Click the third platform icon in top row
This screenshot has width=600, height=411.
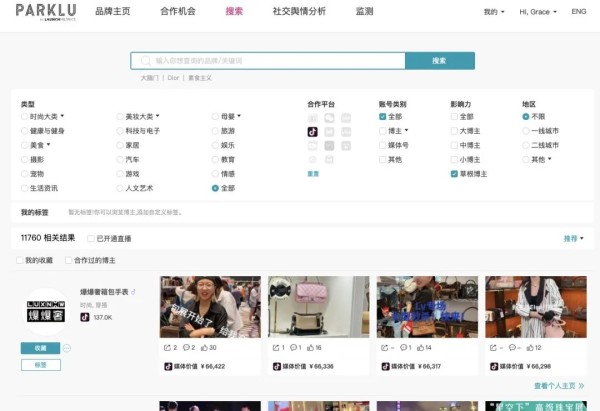point(346,118)
